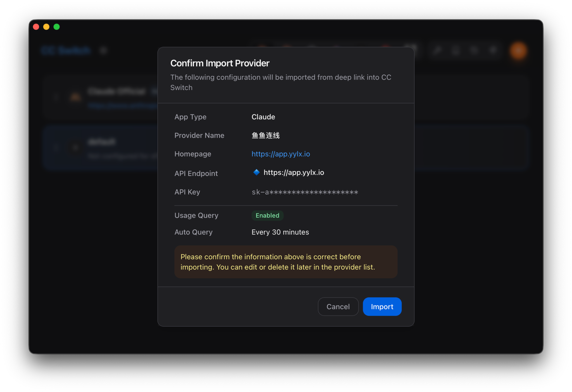
Task: Click the 'Usage Query' label
Action: (196, 215)
